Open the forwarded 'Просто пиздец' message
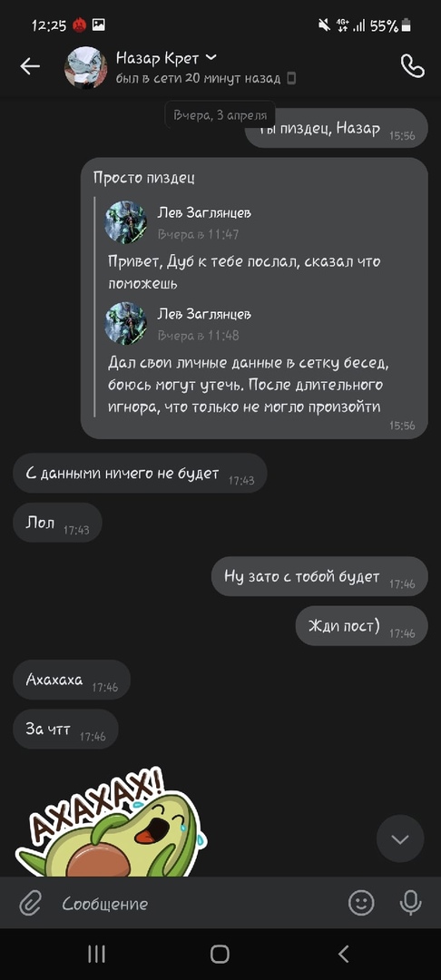Image resolution: width=441 pixels, height=980 pixels. pyautogui.click(x=254, y=299)
